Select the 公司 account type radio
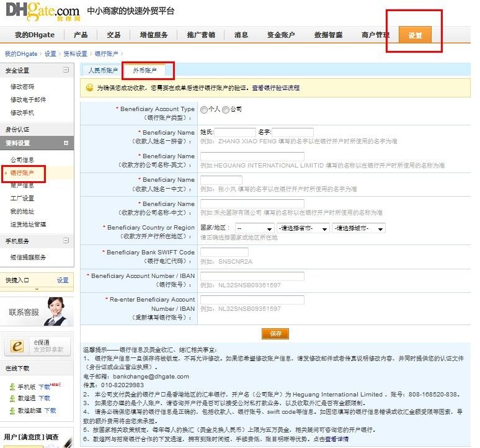Screen dimensions: 480x448 [x=226, y=110]
